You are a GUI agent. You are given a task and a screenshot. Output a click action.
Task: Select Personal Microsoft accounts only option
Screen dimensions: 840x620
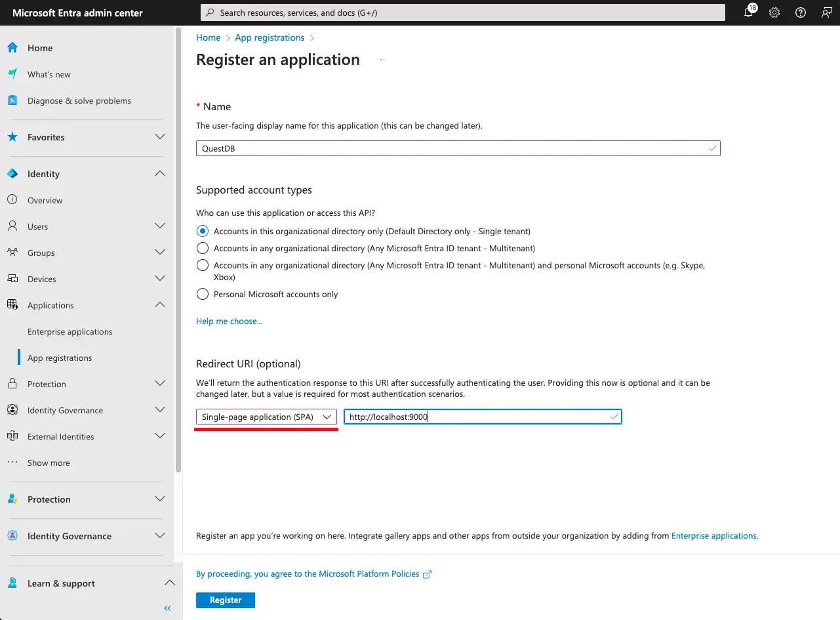pyautogui.click(x=203, y=294)
